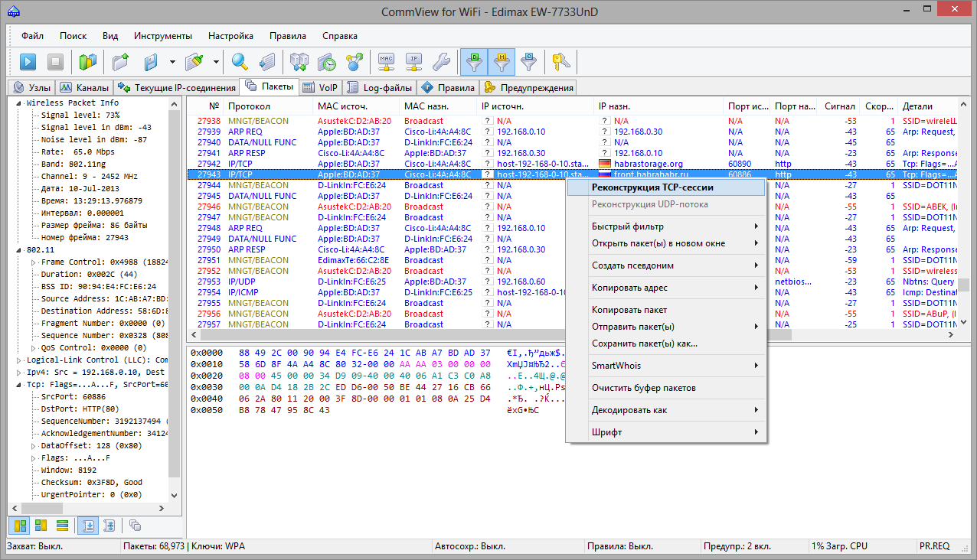Open WEP/WPA keys with the key icon
Viewport: 977px width, 560px height.
[x=562, y=62]
